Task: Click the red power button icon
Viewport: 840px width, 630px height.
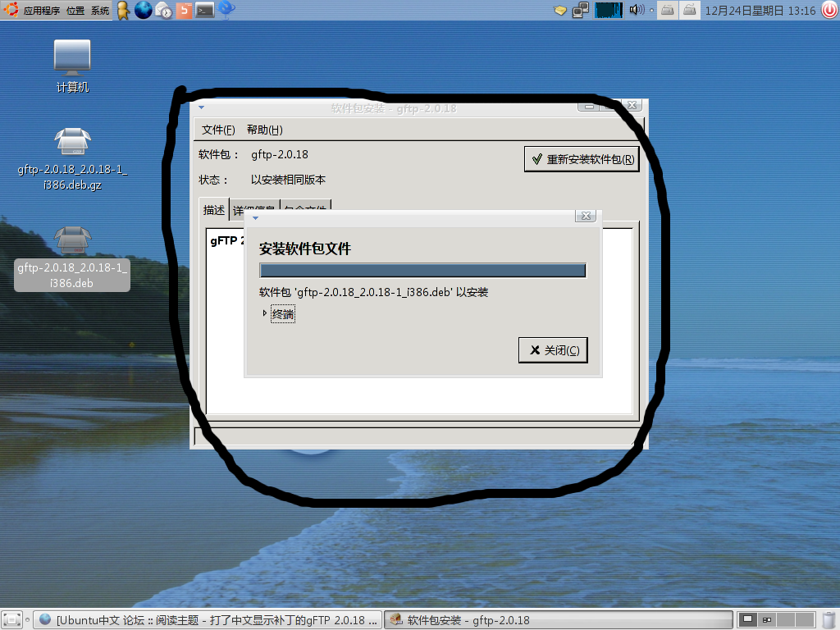Action: (829, 10)
